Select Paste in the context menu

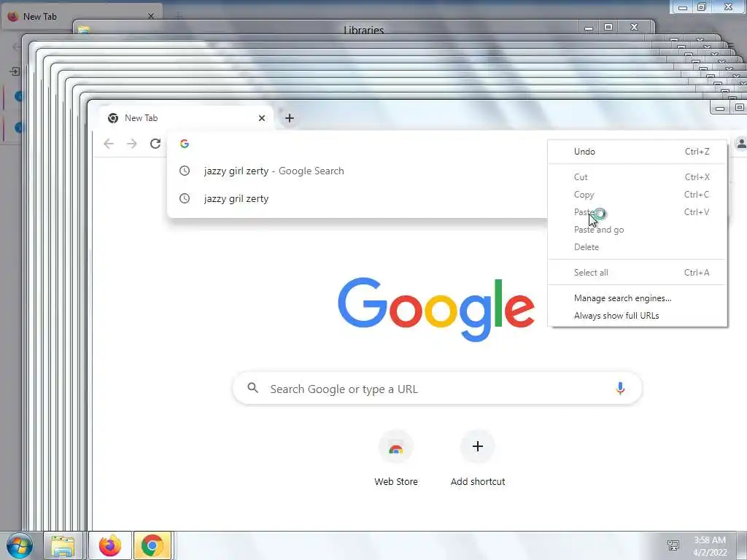click(638, 212)
